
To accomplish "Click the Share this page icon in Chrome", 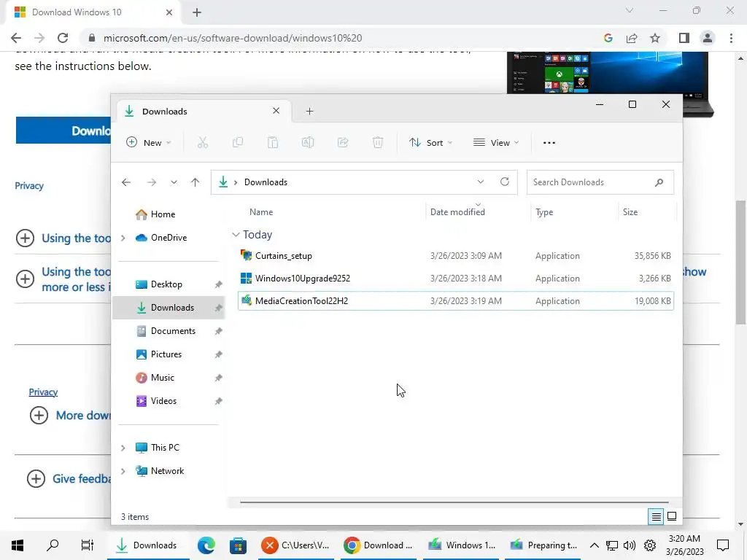I will click(632, 38).
